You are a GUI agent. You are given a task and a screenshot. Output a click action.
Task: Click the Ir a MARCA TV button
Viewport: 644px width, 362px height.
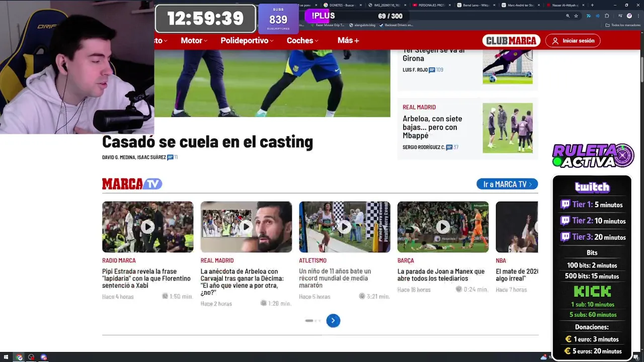(x=507, y=185)
